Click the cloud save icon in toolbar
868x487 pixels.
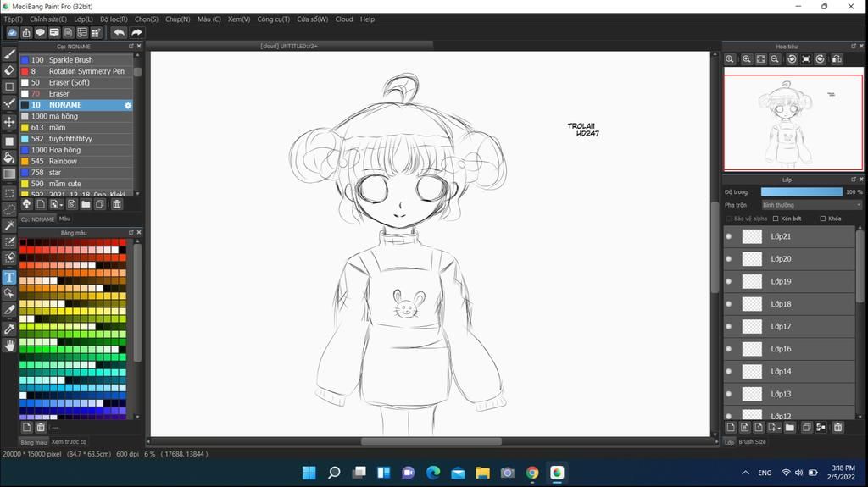[12, 33]
